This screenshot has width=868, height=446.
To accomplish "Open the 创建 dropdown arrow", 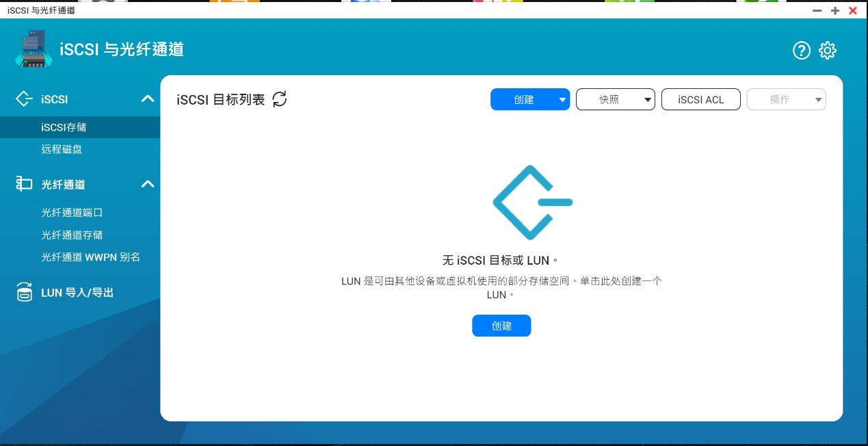I will (x=562, y=99).
